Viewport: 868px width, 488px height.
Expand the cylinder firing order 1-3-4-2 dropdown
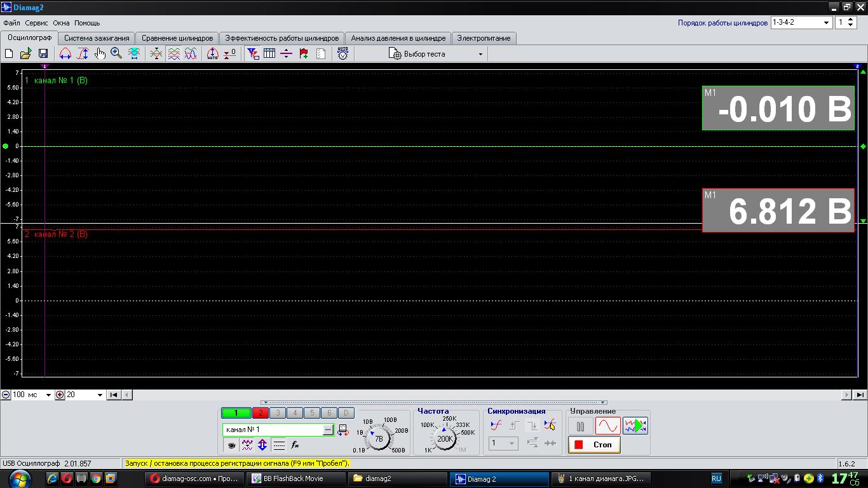(826, 22)
